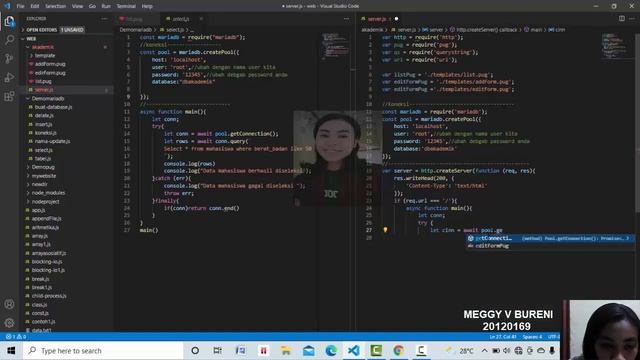Close the select.js editor tab

[201, 19]
